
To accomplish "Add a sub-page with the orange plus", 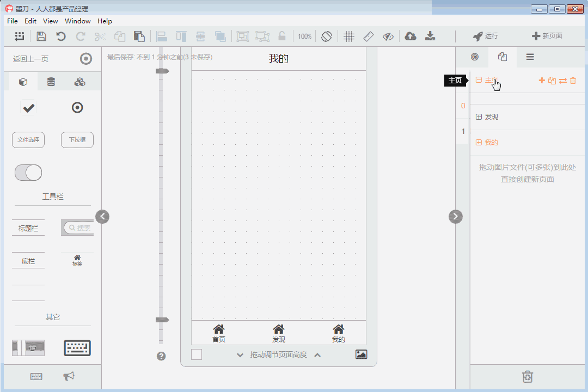I will [542, 81].
